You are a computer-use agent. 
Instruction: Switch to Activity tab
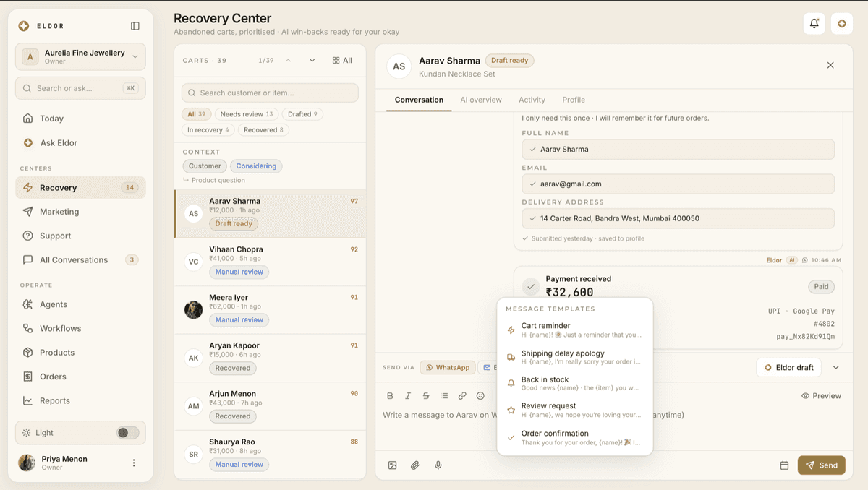pyautogui.click(x=532, y=100)
